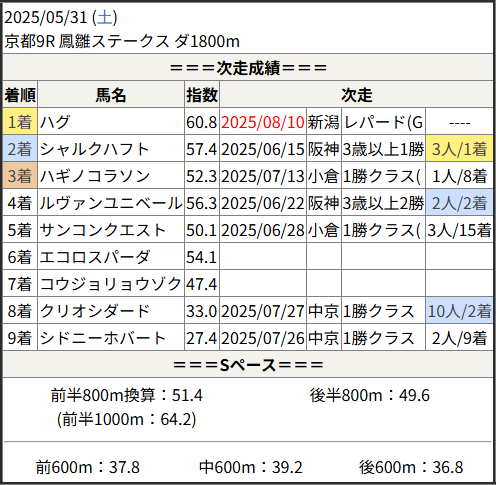The height and width of the screenshot is (485, 496).
Task: Click the 馬名 column header
Action: pyautogui.click(x=111, y=95)
